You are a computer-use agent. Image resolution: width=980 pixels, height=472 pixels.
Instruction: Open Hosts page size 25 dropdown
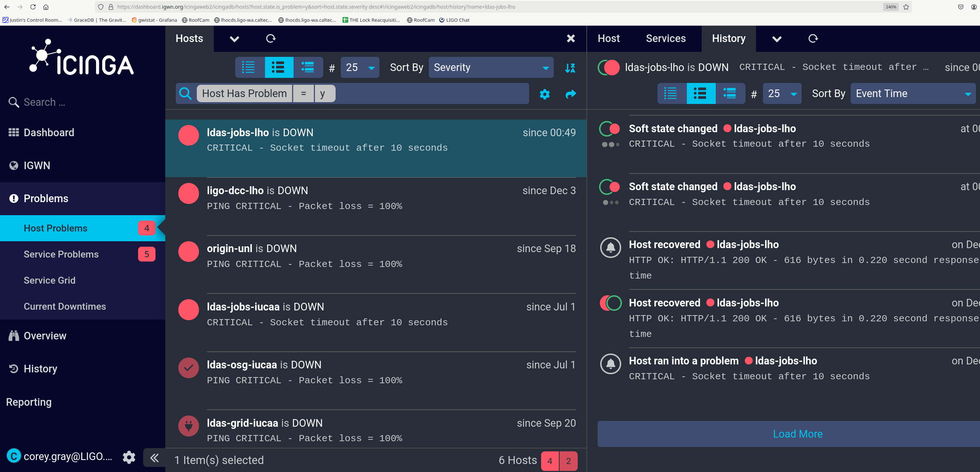tap(360, 67)
